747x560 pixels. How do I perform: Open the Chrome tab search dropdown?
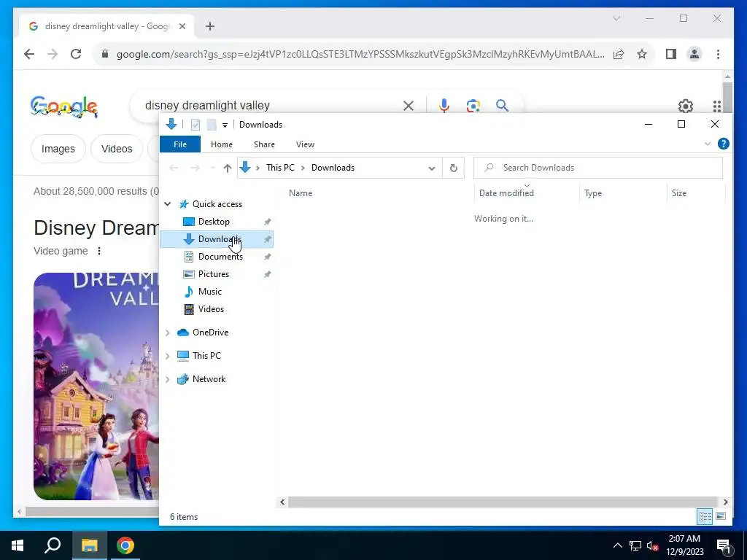click(616, 18)
